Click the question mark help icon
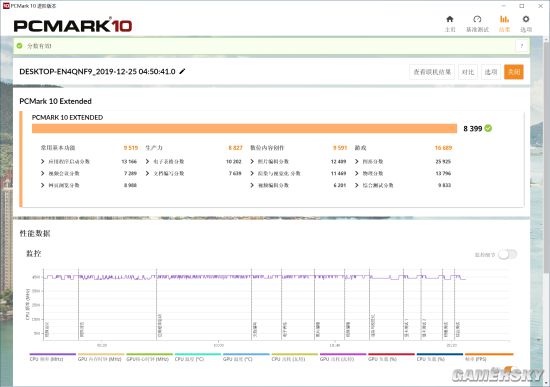 tap(522, 46)
